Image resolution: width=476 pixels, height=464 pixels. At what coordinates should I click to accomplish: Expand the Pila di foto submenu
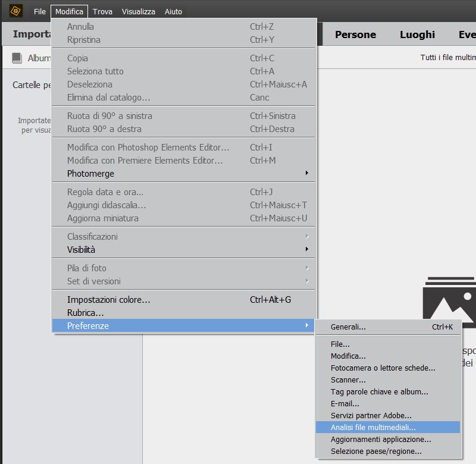(x=184, y=268)
